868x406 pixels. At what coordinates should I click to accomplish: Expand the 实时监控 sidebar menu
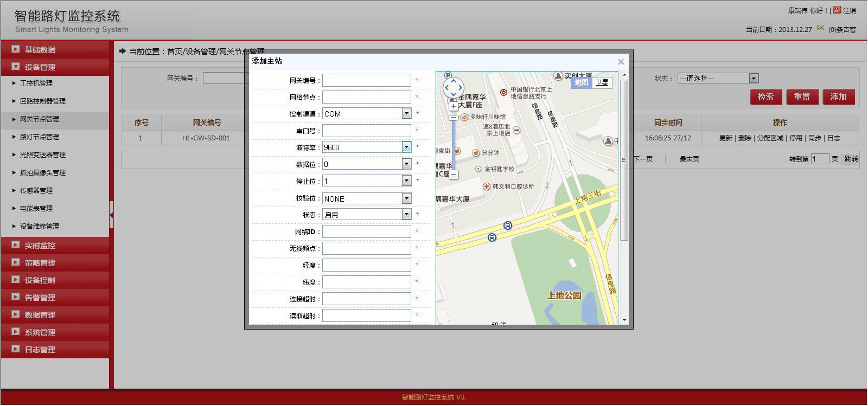(40, 246)
